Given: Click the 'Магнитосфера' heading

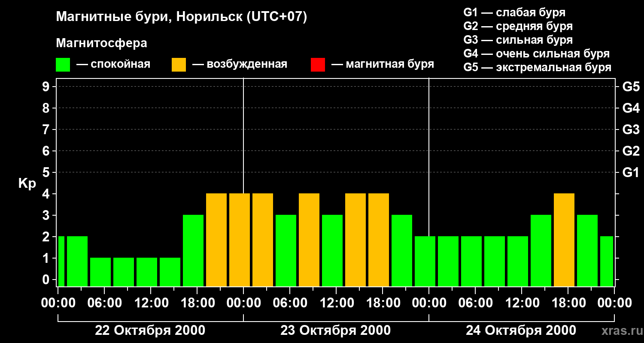Looking at the screenshot, I should [101, 43].
